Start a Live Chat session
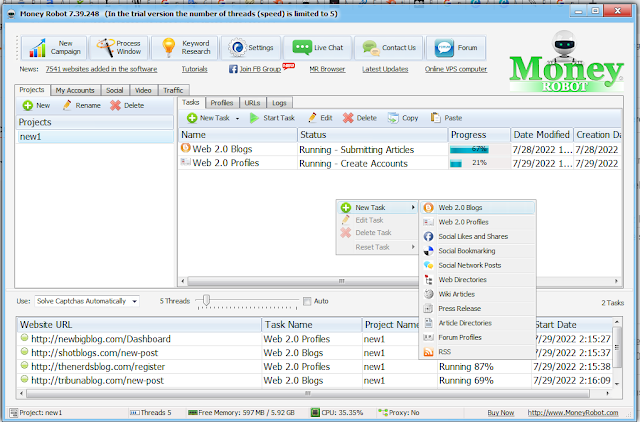 pyautogui.click(x=318, y=48)
